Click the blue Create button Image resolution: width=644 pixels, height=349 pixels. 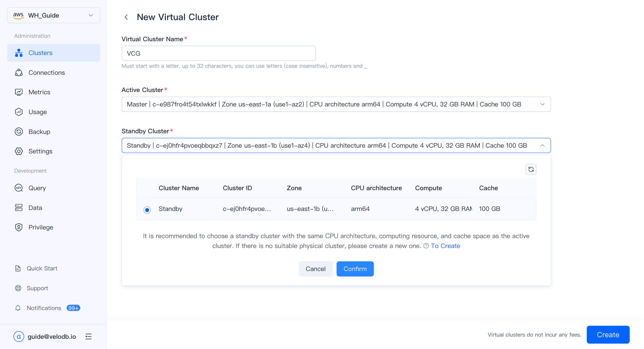608,335
